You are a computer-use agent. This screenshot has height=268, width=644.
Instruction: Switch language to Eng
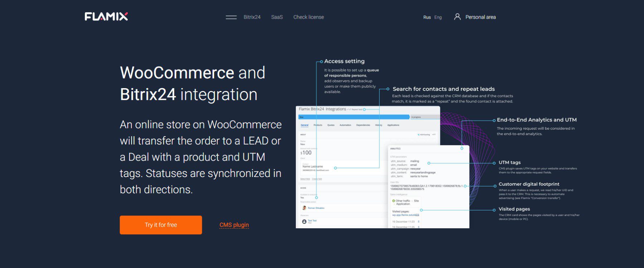click(x=438, y=17)
